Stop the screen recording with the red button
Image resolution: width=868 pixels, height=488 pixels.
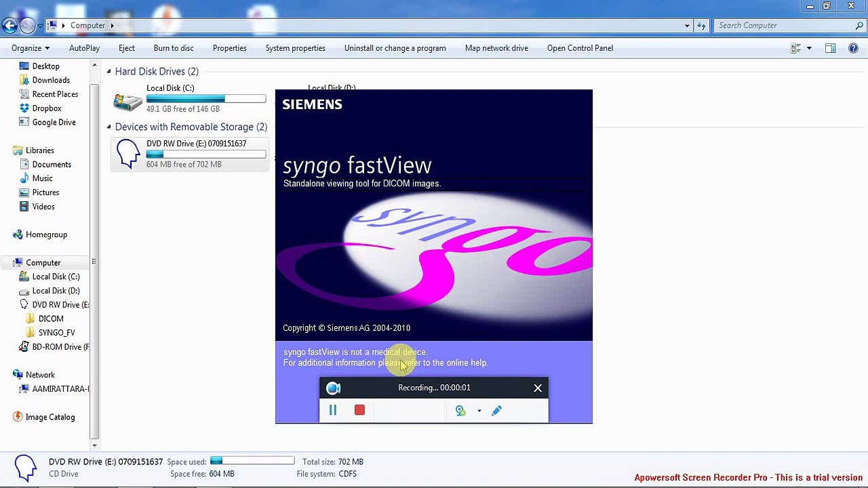pos(359,410)
